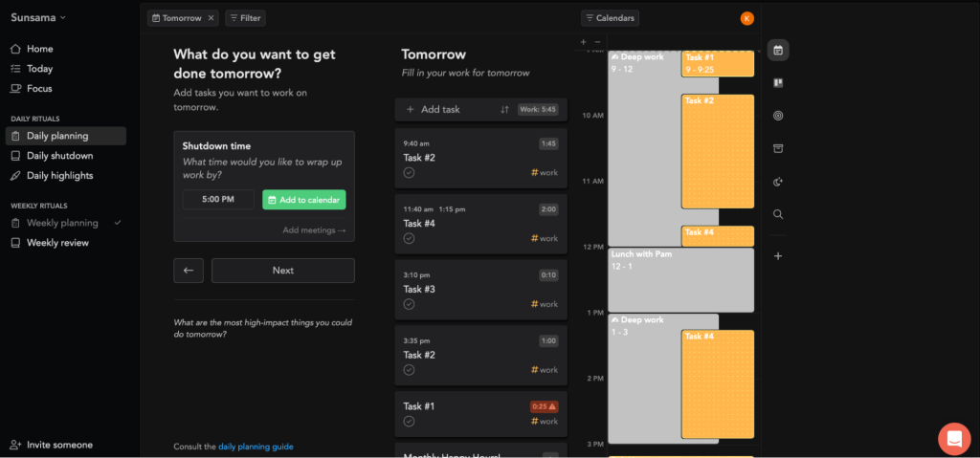Go to Daily shutdown ritual
Viewport: 980px width, 458px height.
coord(59,156)
